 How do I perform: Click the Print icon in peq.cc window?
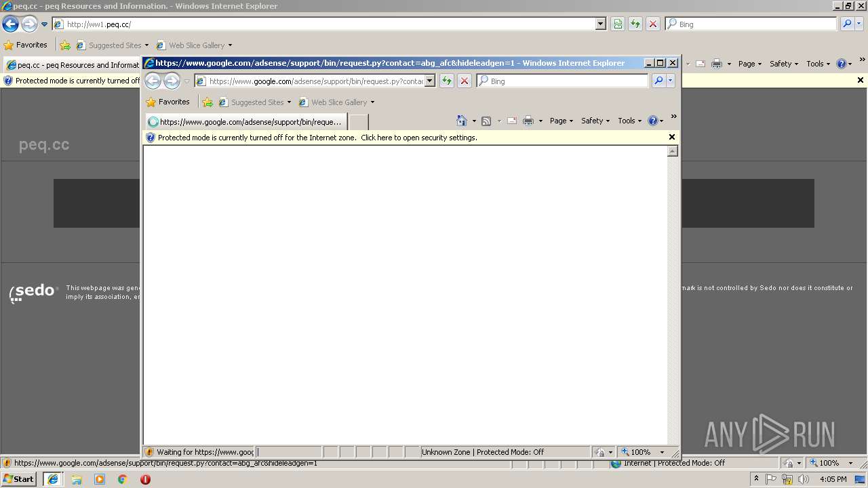point(717,64)
